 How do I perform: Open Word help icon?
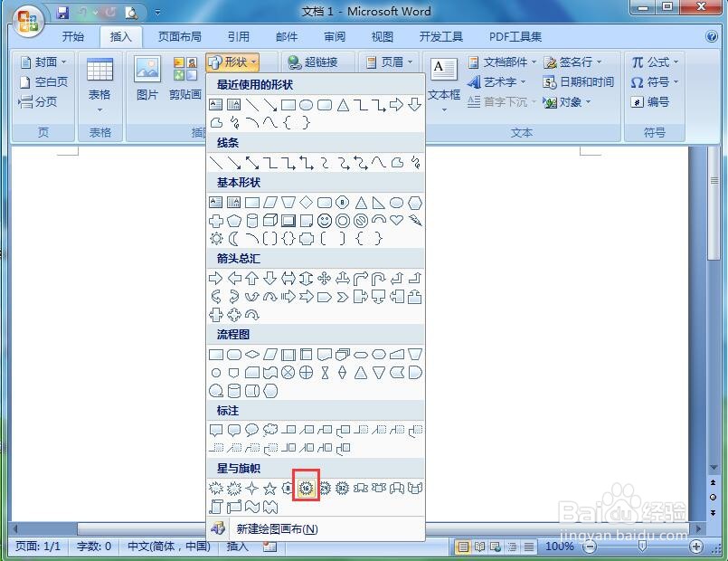pyautogui.click(x=712, y=36)
